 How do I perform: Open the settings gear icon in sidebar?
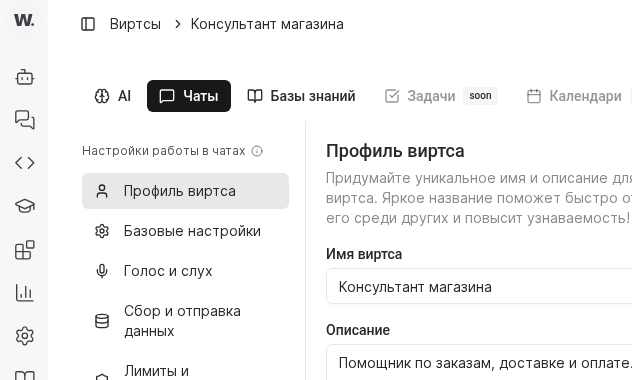click(x=25, y=336)
